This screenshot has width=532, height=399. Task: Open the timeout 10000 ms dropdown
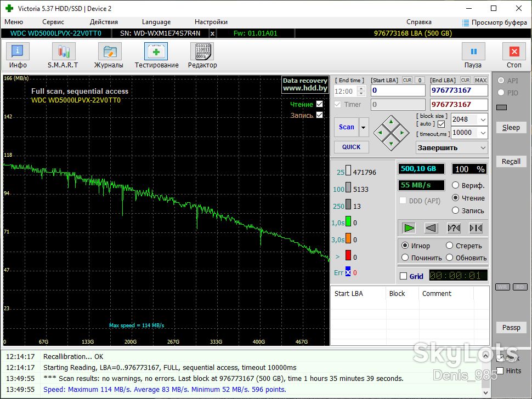[x=483, y=133]
